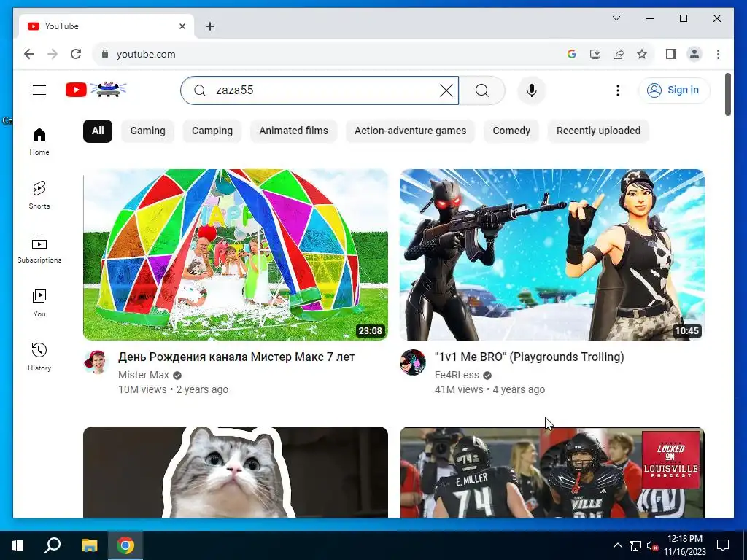This screenshot has width=747, height=560.
Task: Go back with browser back arrow
Action: tap(29, 54)
